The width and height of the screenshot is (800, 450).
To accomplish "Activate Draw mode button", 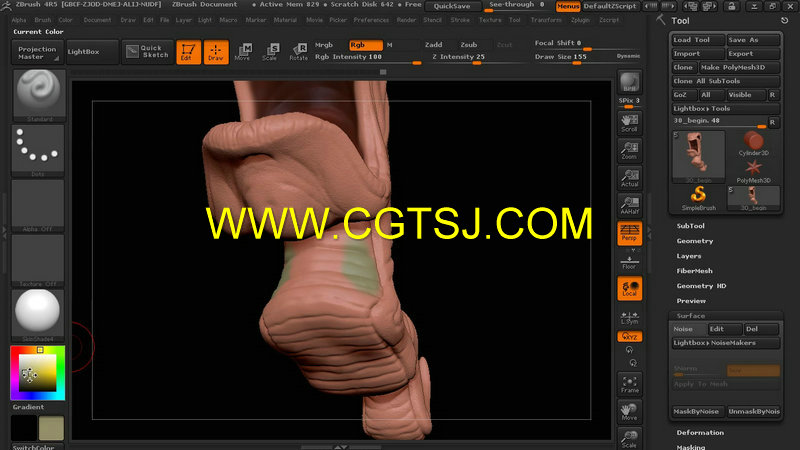I will [x=216, y=52].
